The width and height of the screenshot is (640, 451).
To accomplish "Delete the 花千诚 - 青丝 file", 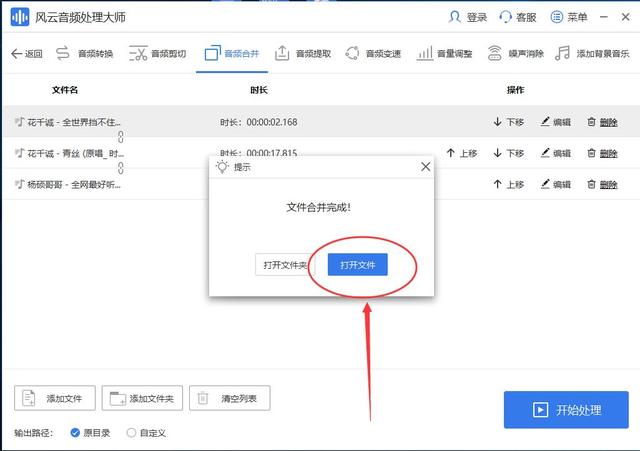I will point(602,153).
